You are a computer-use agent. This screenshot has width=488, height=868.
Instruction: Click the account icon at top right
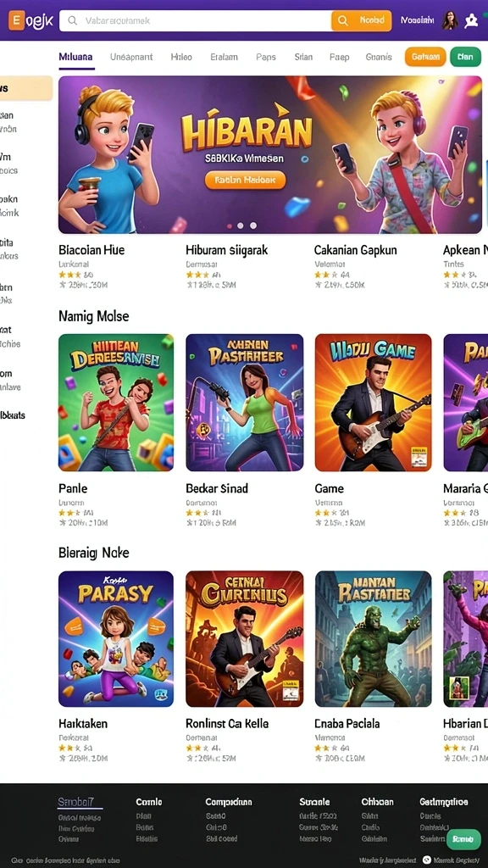click(x=471, y=20)
